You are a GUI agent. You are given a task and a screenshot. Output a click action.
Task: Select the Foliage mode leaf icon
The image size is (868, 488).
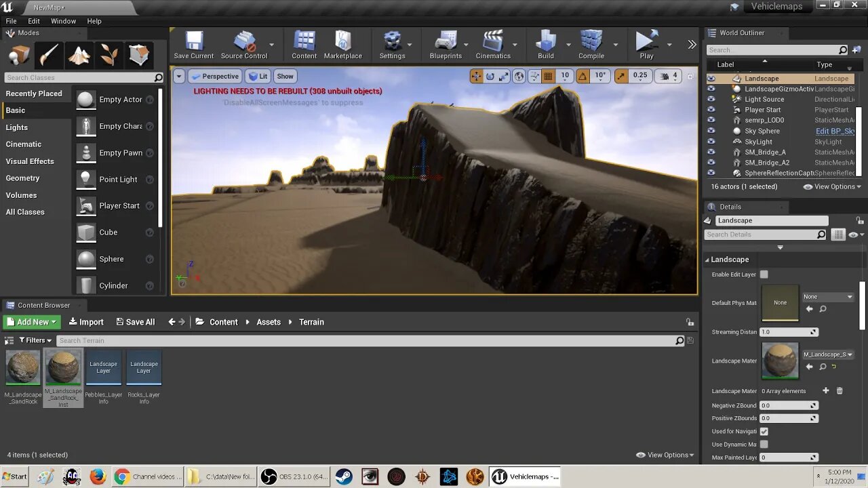click(x=109, y=55)
